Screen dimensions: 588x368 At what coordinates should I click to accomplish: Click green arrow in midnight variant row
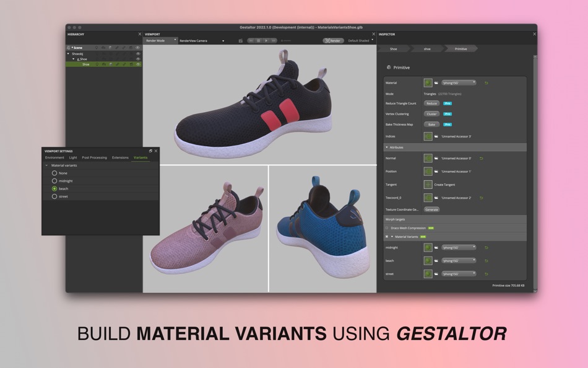486,248
